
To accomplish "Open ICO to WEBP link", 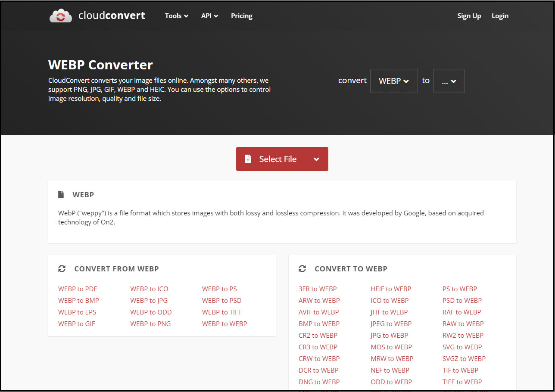I will click(390, 301).
